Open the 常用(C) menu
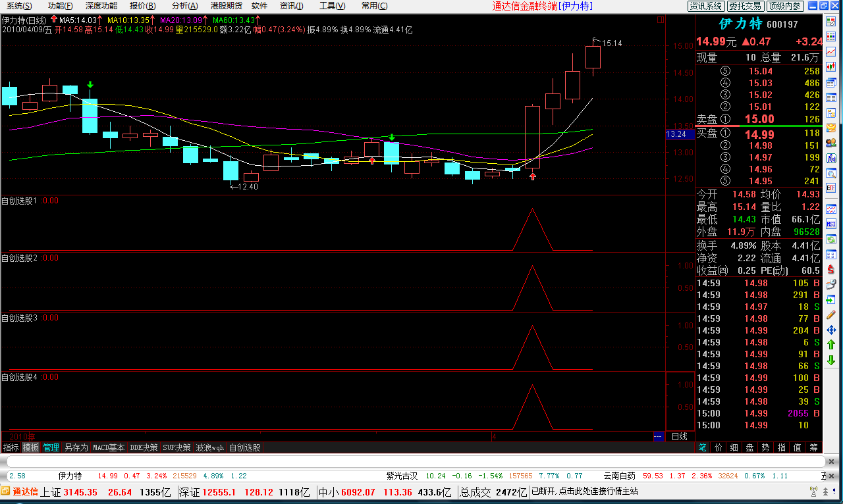Image resolution: width=843 pixels, height=504 pixels. point(374,6)
